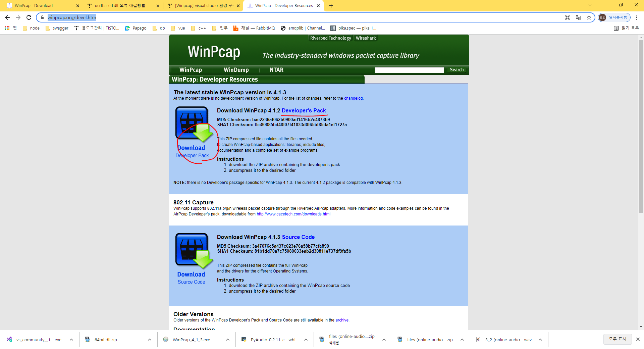This screenshot has height=349, width=644.
Task: Expand options for PyAudio whl download
Action: (306, 340)
